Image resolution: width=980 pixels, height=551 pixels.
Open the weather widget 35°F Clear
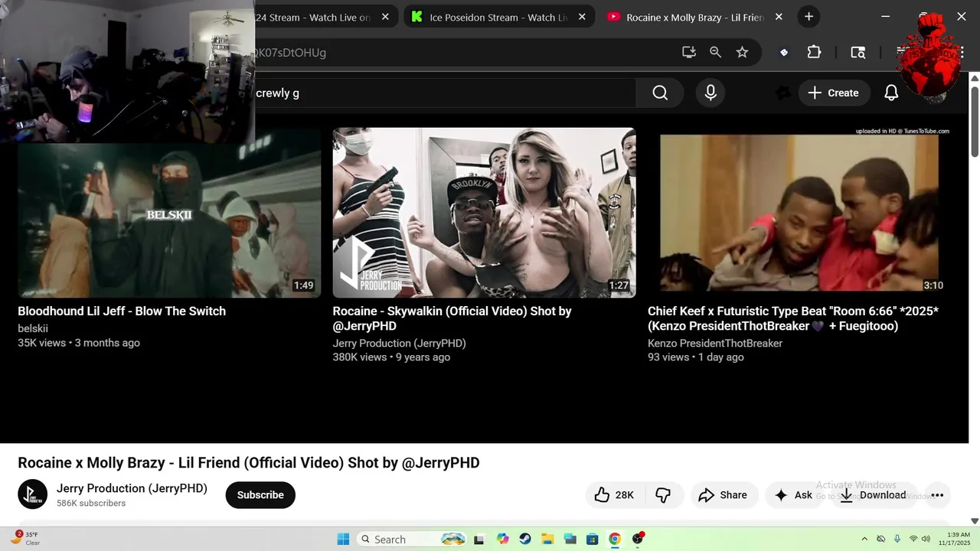pos(25,539)
